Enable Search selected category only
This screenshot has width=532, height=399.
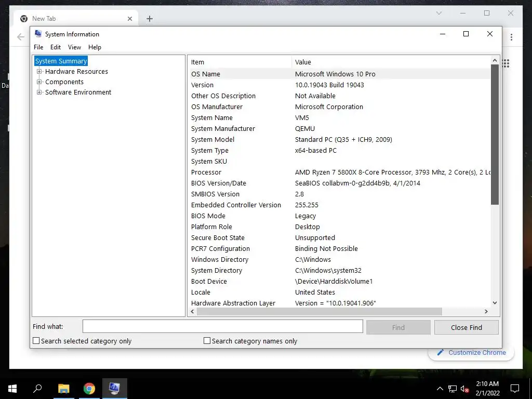click(36, 341)
